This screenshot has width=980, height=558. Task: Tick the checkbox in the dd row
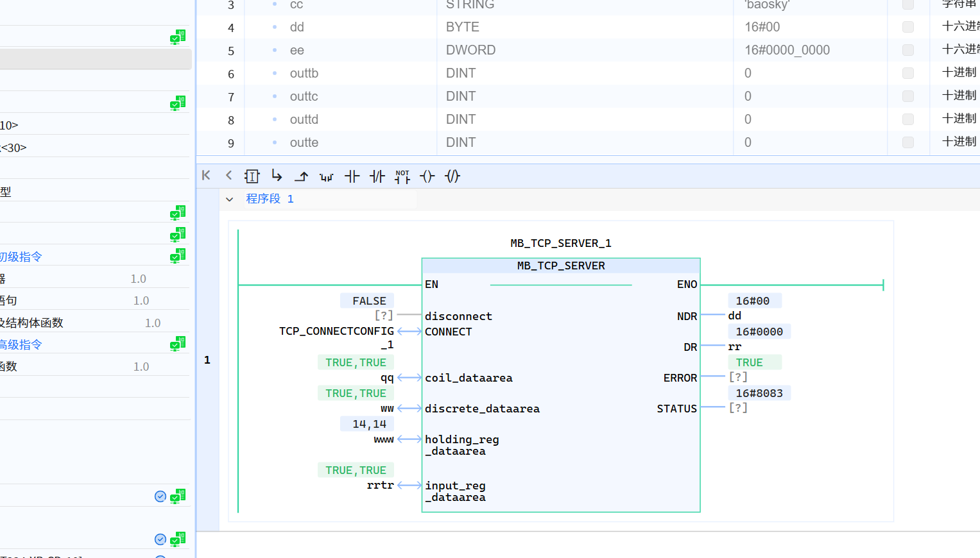[907, 27]
